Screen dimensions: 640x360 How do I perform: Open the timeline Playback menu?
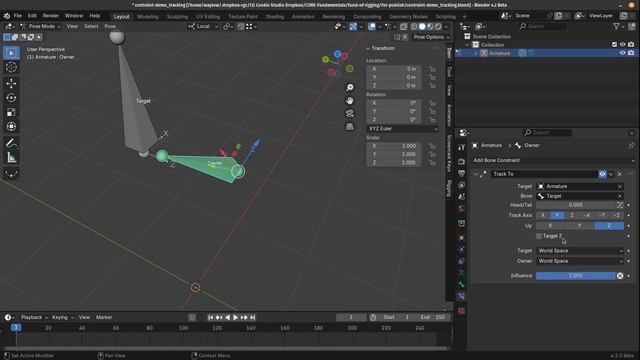click(34, 317)
